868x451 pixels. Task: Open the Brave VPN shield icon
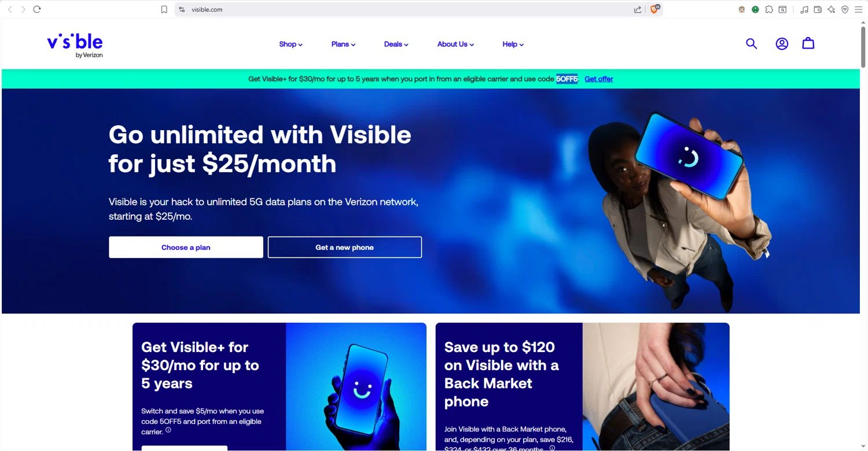tap(845, 9)
